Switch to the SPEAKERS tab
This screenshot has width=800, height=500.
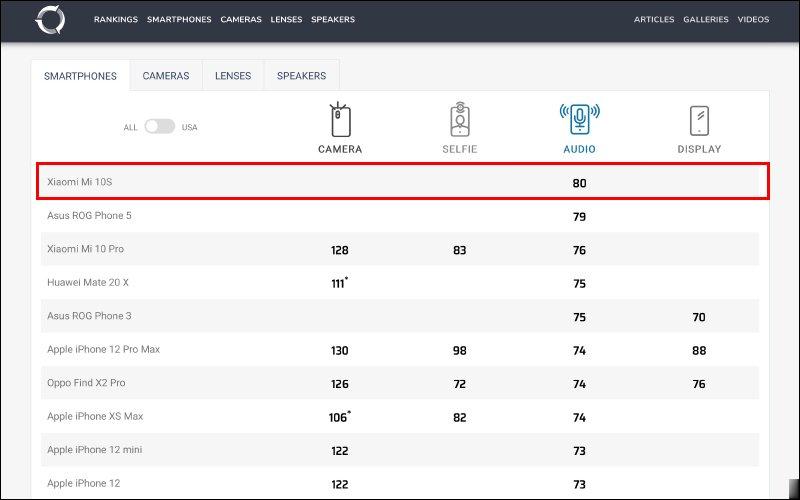(302, 76)
